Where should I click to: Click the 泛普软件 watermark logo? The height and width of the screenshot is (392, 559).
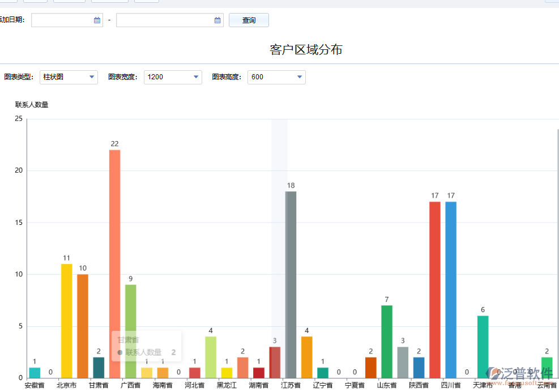(x=518, y=375)
